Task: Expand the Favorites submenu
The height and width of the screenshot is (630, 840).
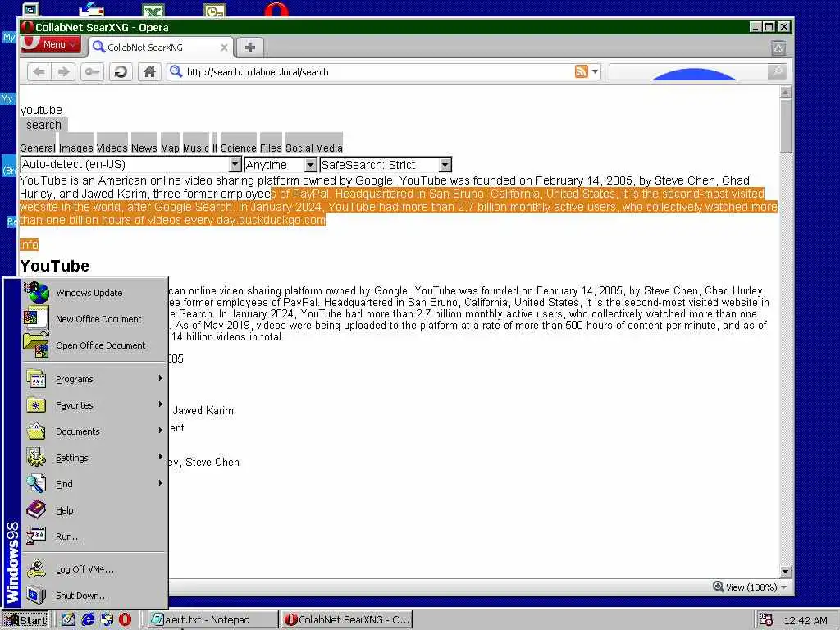Action: coord(95,405)
